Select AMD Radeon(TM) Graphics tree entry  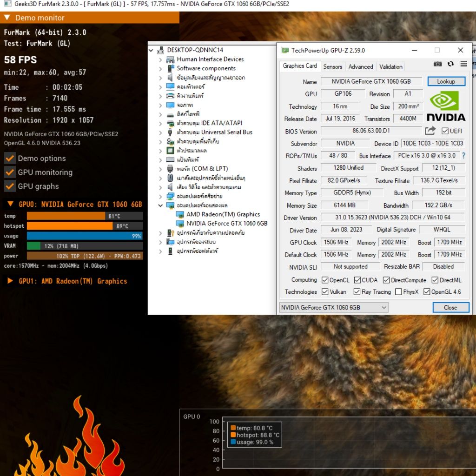coord(223,215)
